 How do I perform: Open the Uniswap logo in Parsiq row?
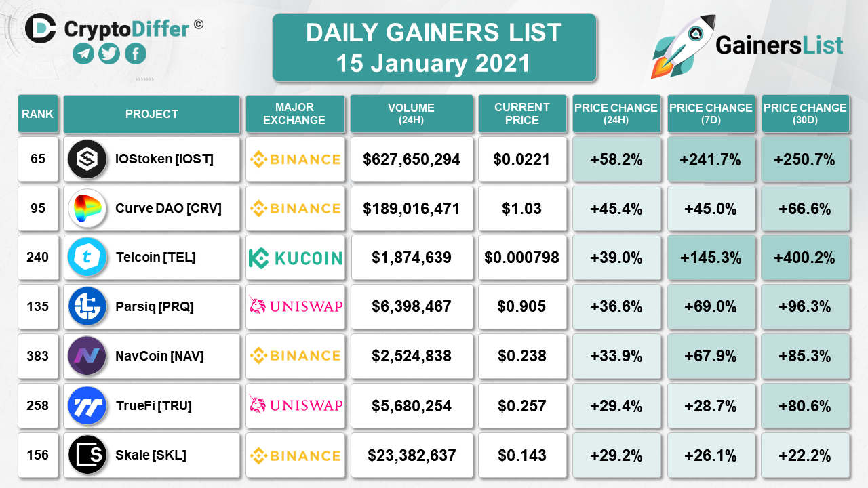pos(295,306)
